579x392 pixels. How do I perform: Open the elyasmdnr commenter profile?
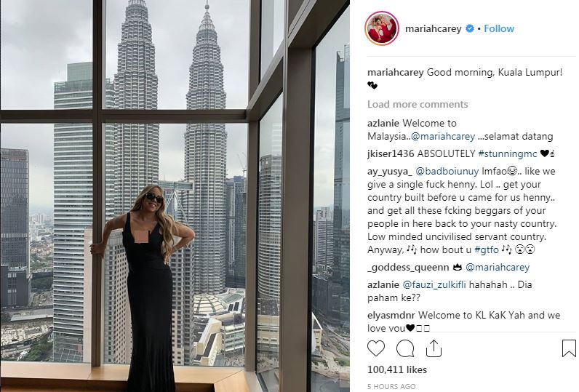point(391,315)
